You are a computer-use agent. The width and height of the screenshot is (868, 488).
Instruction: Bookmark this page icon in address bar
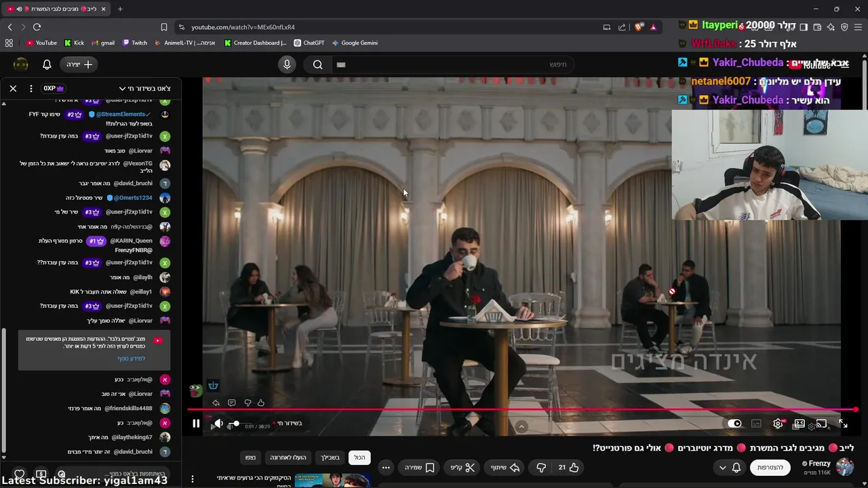pyautogui.click(x=163, y=27)
